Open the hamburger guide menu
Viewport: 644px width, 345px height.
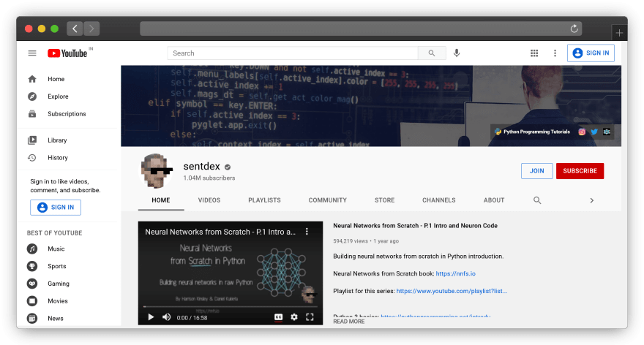tap(32, 53)
